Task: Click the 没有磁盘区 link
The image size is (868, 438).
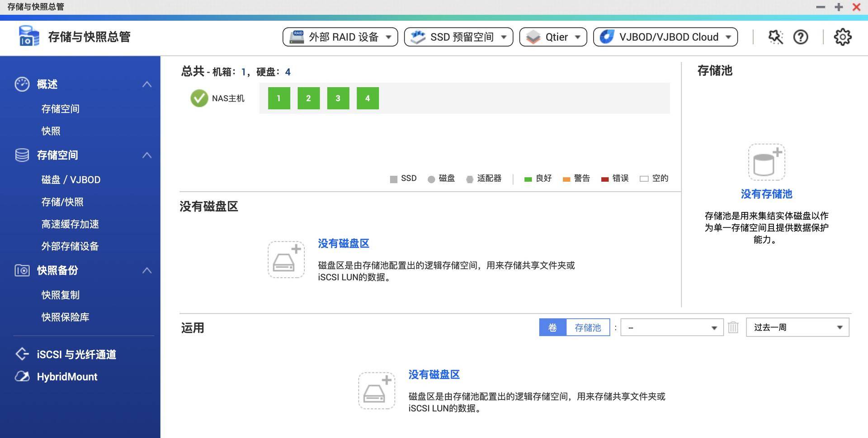Action: pyautogui.click(x=343, y=243)
